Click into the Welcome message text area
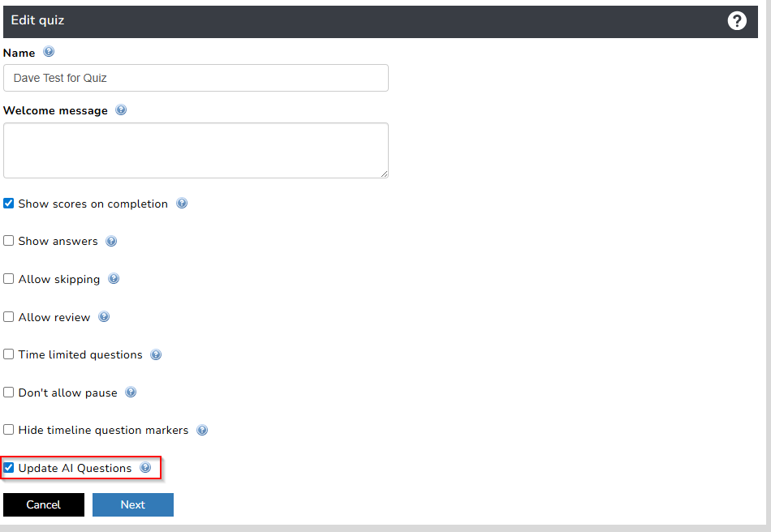The width and height of the screenshot is (771, 532). pos(196,150)
